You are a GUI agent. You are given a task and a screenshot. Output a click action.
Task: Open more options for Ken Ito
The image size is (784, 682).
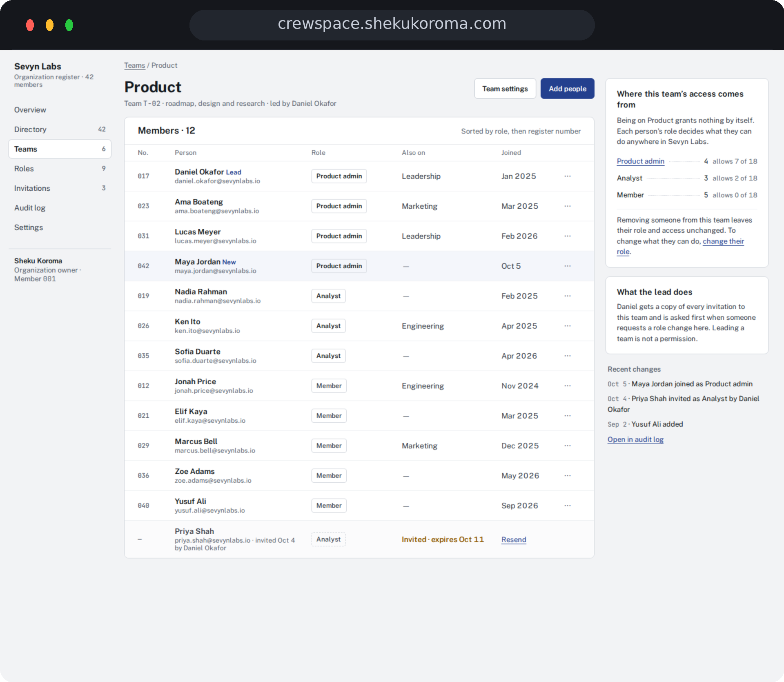[568, 326]
